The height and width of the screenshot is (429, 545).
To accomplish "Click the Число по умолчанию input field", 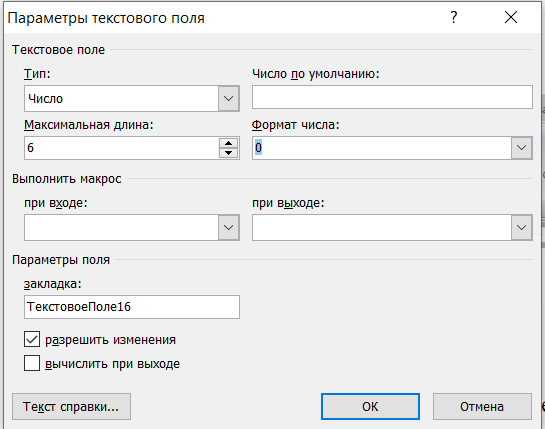I will (392, 97).
